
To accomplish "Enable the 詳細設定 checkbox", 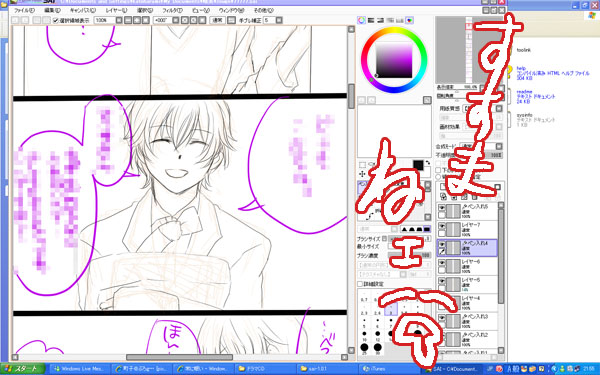I will tap(360, 284).
